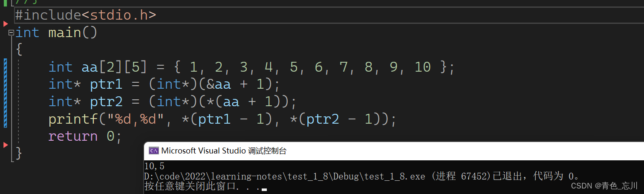The height and width of the screenshot is (194, 644).
Task: Click the &aa expression in ptr1 line
Action: (x=218, y=84)
